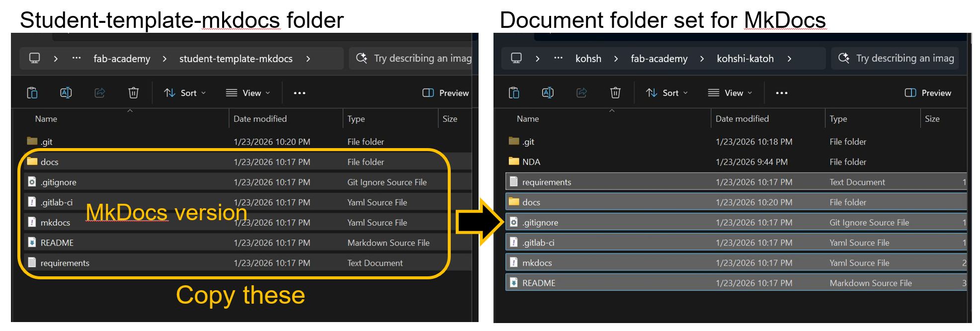Click Rename icon in left Explorer window
This screenshot has height=331, width=980.
[66, 93]
